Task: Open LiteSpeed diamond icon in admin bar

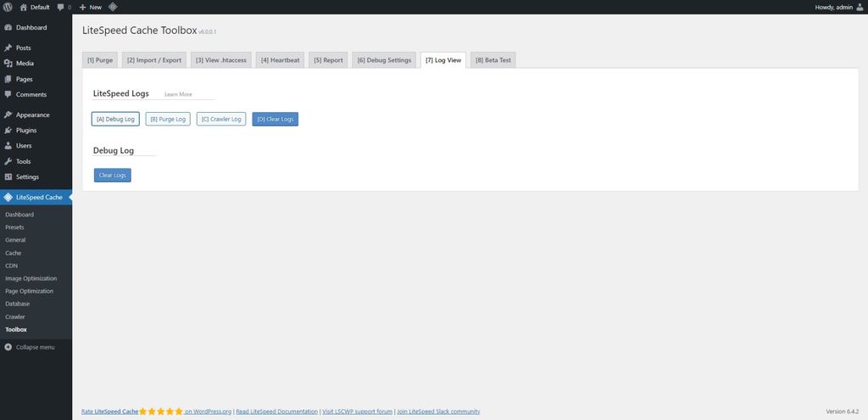Action: pyautogui.click(x=113, y=7)
